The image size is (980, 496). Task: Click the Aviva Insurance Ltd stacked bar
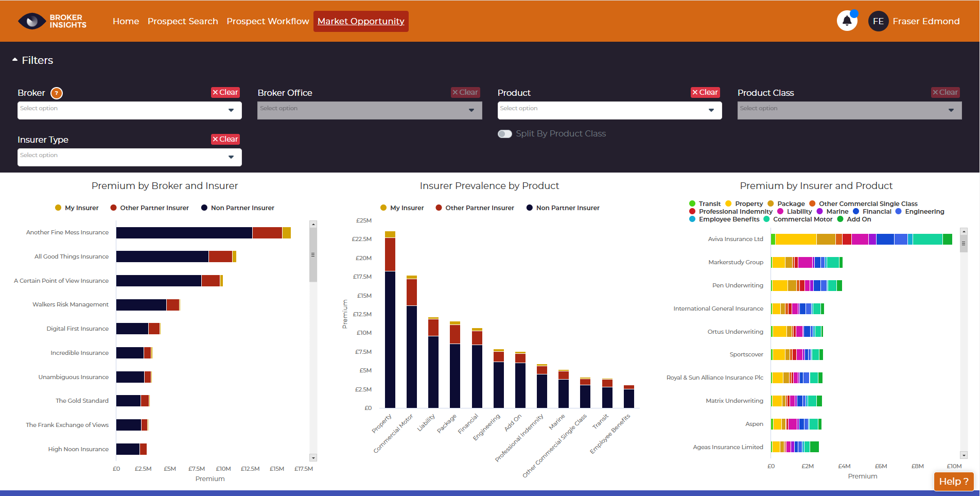click(862, 240)
